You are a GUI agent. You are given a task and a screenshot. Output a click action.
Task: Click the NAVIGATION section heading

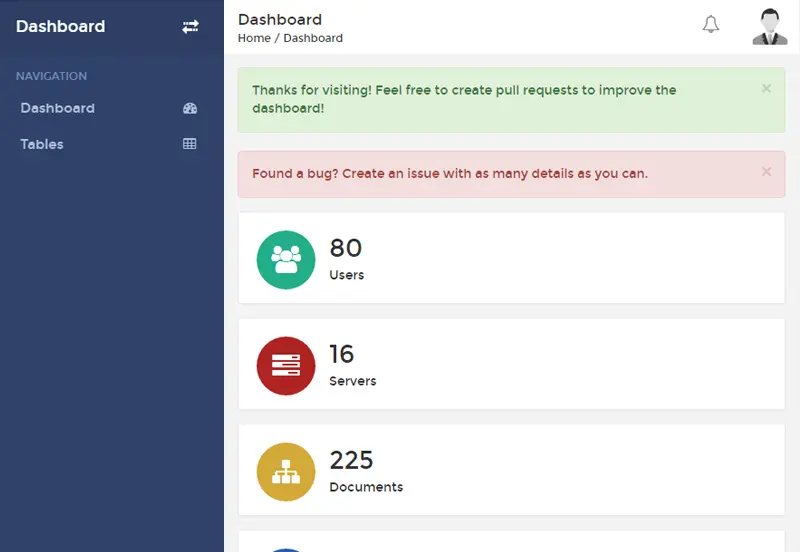pyautogui.click(x=52, y=76)
